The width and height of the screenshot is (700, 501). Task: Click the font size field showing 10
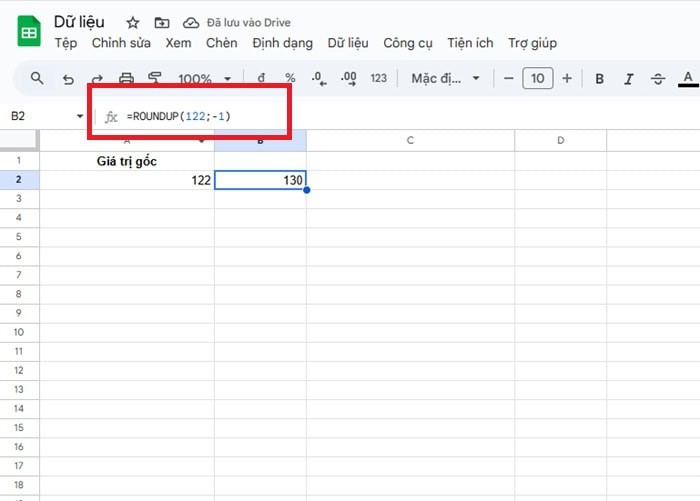click(x=538, y=79)
